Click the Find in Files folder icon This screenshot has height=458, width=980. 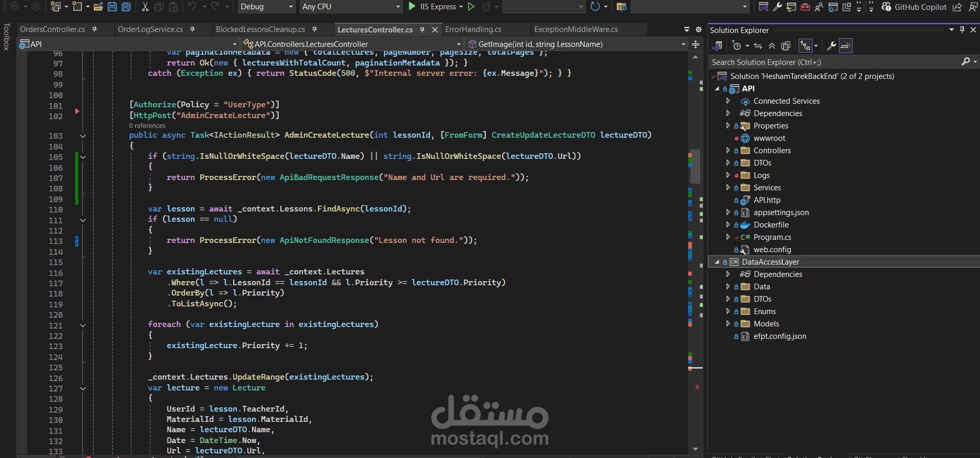(621, 7)
